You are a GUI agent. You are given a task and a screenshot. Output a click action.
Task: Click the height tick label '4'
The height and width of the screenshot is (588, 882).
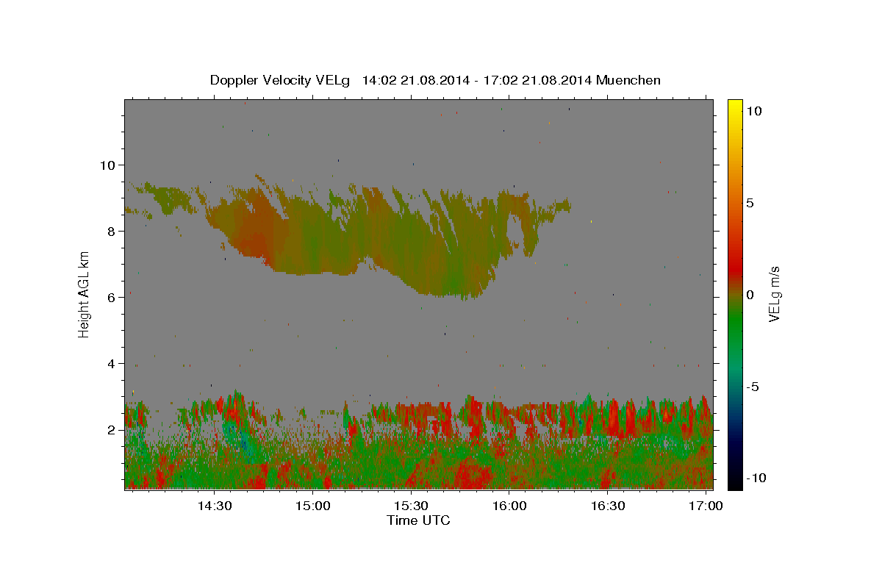point(111,364)
